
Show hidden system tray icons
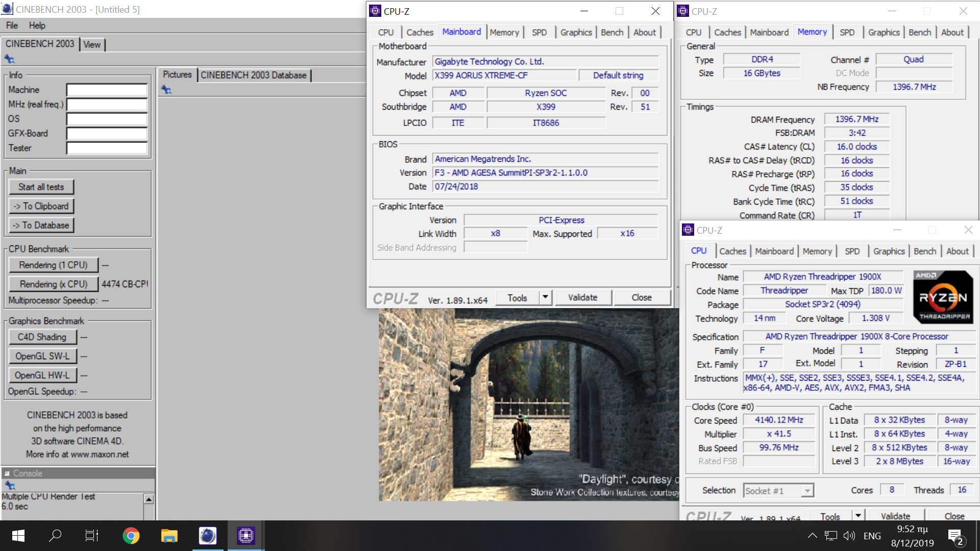(812, 536)
